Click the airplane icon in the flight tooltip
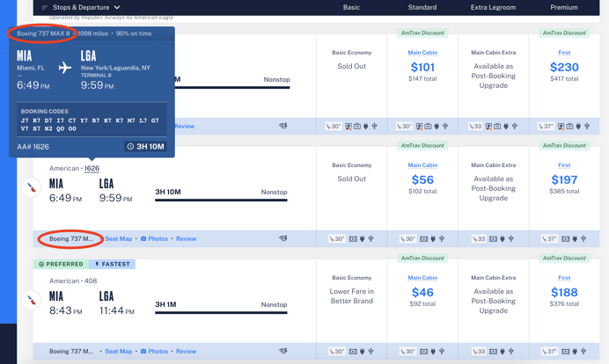 pos(64,68)
